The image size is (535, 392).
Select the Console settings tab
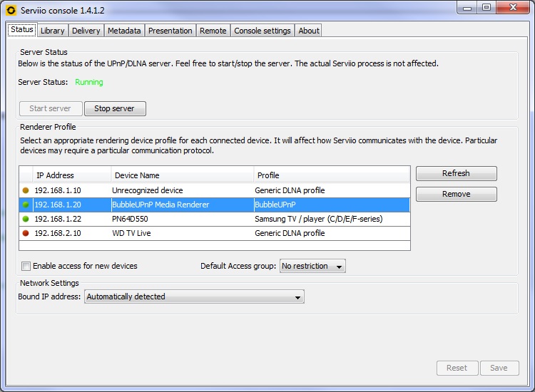[263, 31]
